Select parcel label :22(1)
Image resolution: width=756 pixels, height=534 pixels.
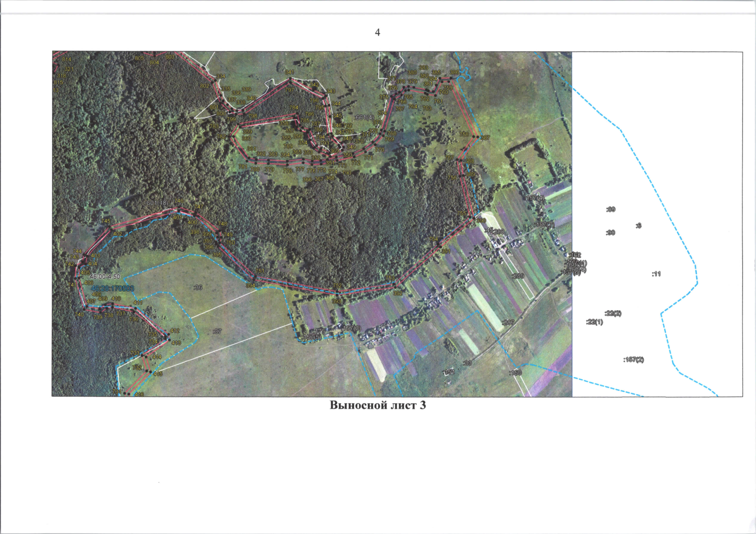594,322
